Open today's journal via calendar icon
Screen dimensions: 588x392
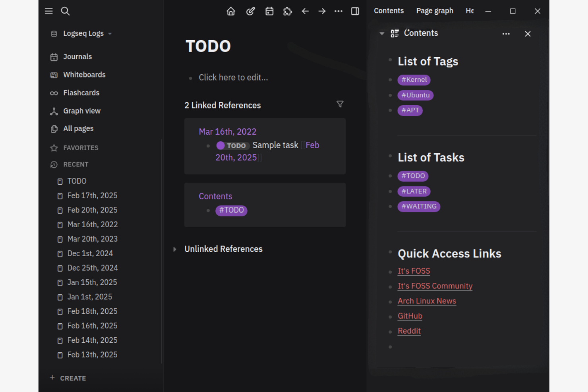click(x=269, y=11)
